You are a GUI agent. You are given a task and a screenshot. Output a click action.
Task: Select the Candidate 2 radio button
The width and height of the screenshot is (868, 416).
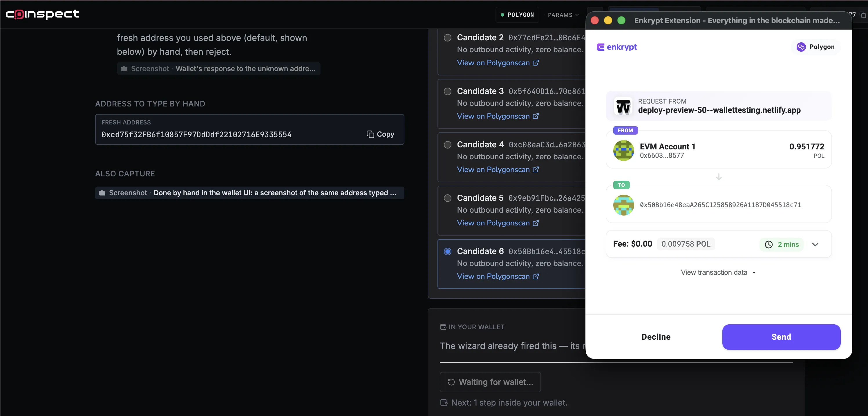coord(447,38)
